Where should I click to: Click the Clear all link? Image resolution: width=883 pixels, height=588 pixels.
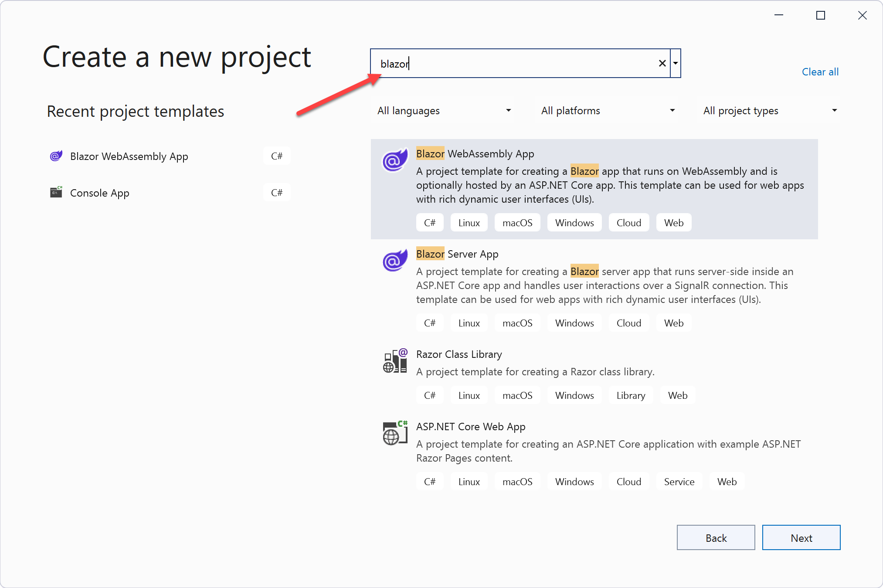pyautogui.click(x=820, y=71)
